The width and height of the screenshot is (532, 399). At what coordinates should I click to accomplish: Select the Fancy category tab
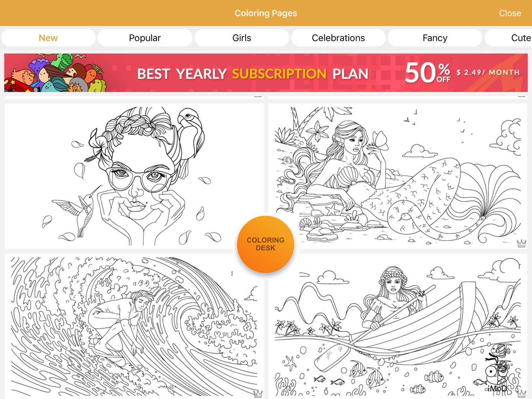[x=435, y=38]
